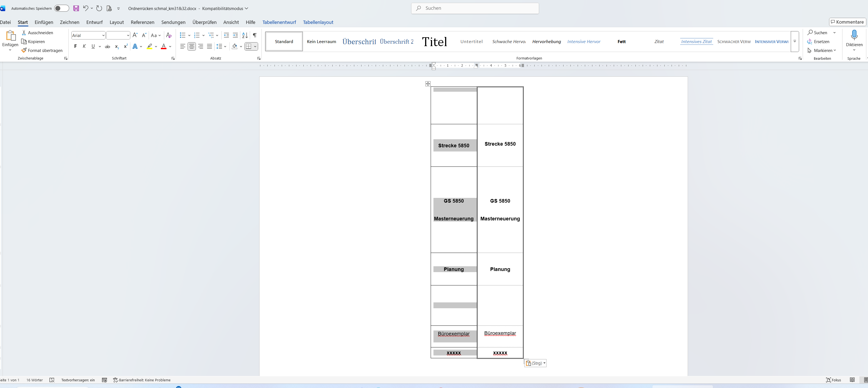Apply the yellow text highlight color
This screenshot has height=388, width=868.
pos(149,46)
